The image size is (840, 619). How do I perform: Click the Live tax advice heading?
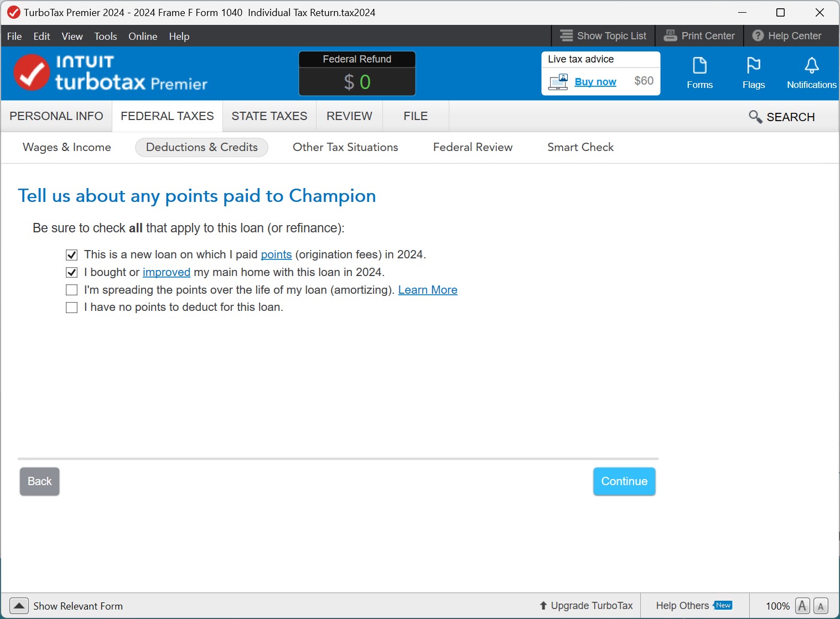tap(581, 59)
